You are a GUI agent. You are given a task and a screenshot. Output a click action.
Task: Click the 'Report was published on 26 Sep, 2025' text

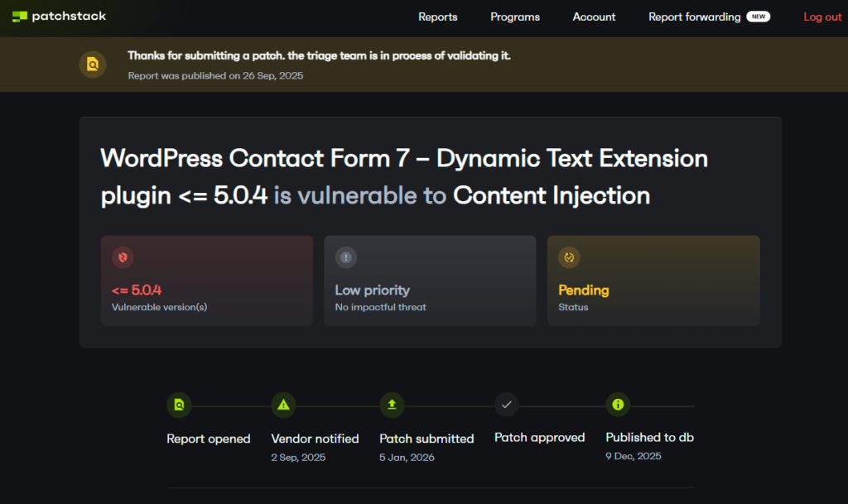[215, 75]
